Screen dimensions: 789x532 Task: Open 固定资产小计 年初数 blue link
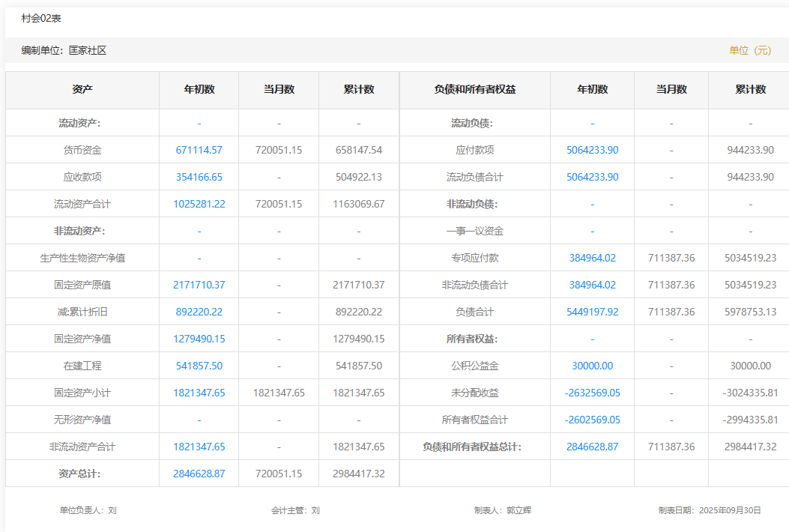199,393
